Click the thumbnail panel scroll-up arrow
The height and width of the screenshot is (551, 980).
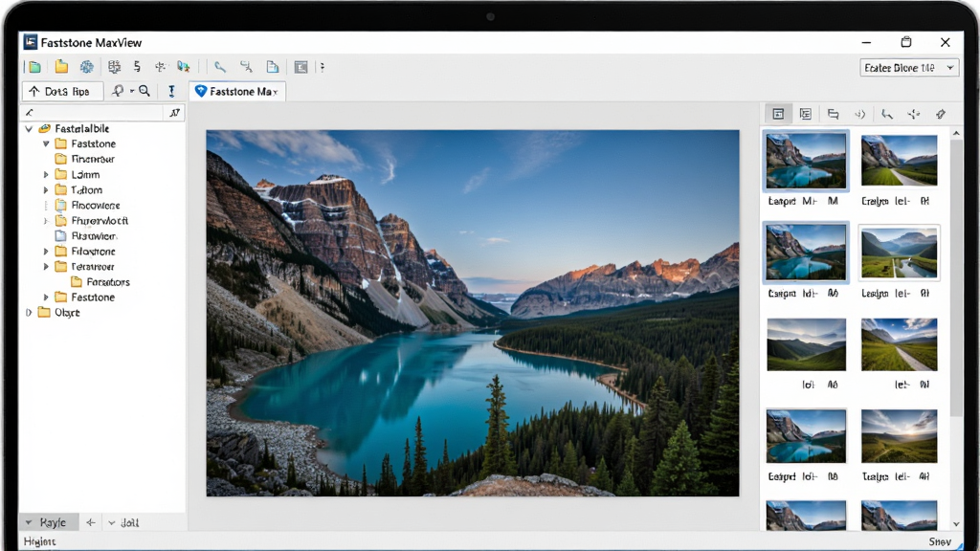[x=956, y=134]
